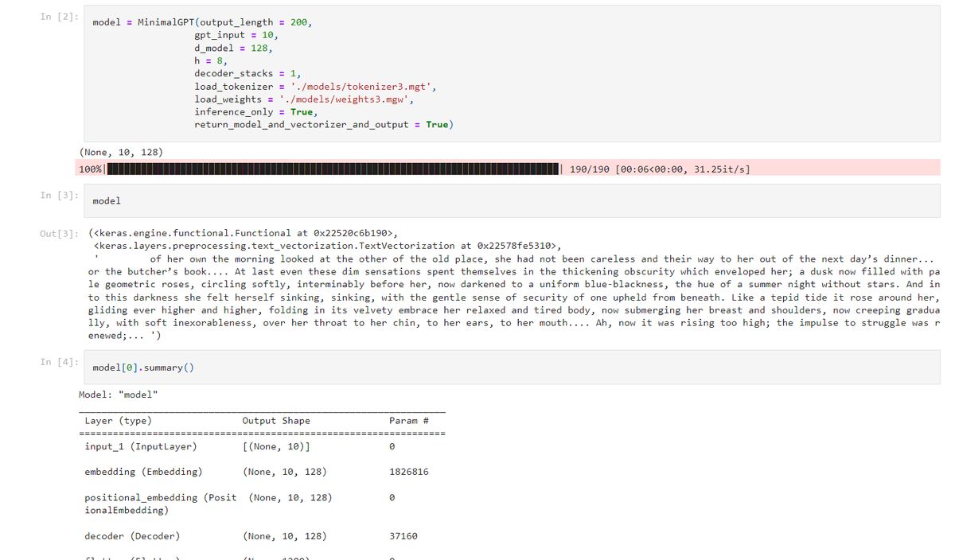Click the load_tokenizer path string './models/tokenizer3.mgt'

363,86
